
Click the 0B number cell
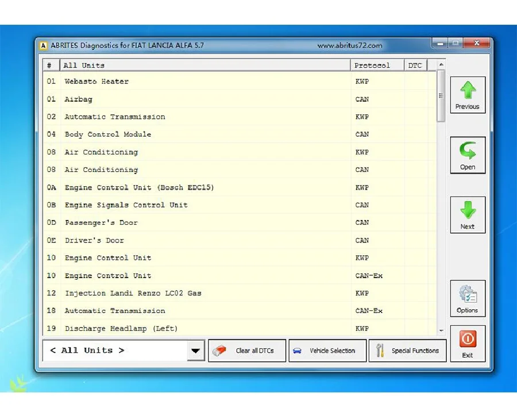[52, 205]
